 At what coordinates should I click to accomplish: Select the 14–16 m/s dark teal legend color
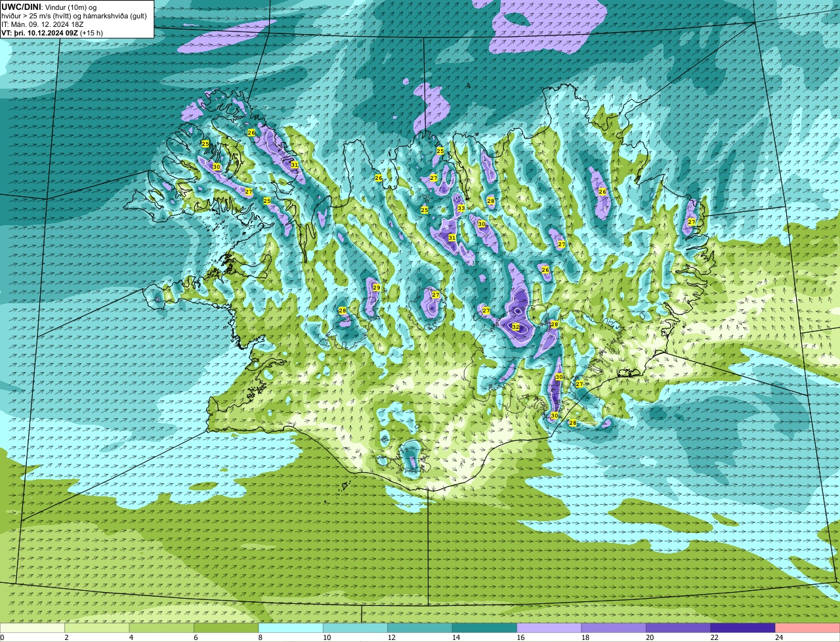[x=485, y=628]
